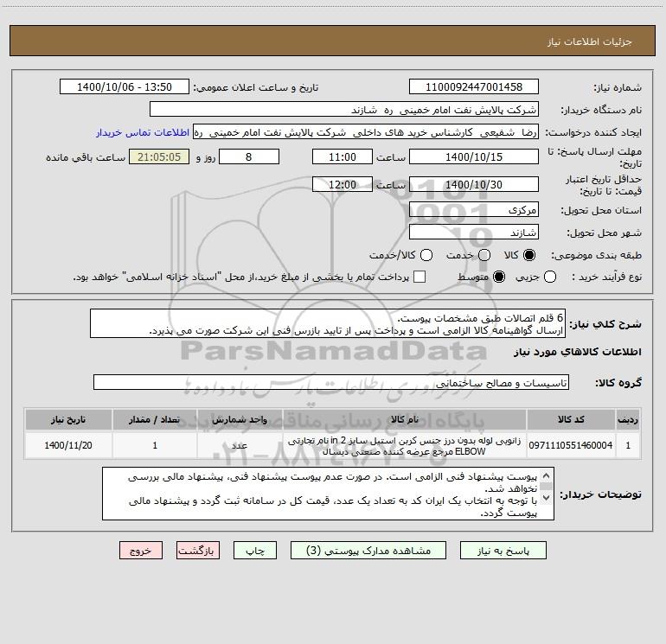The width and height of the screenshot is (666, 644).
Task: Click the خروج exit button
Action: point(141,550)
